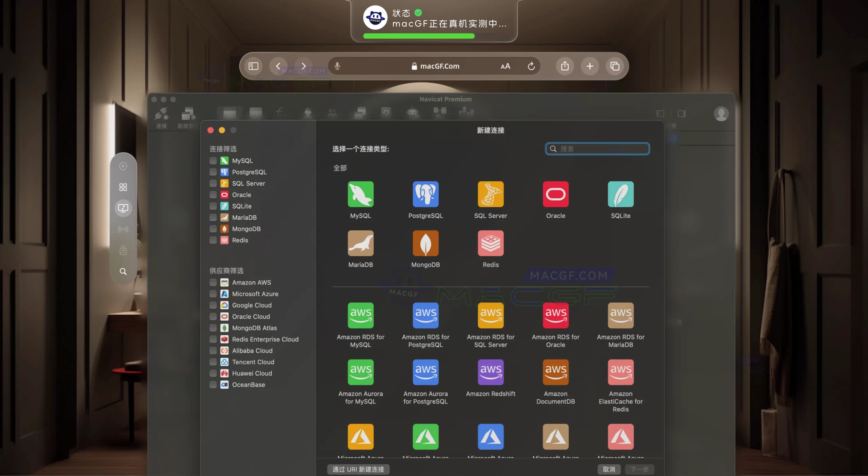Select Amazon Redshift connection type
Screen dimensions: 868x476
[490, 372]
